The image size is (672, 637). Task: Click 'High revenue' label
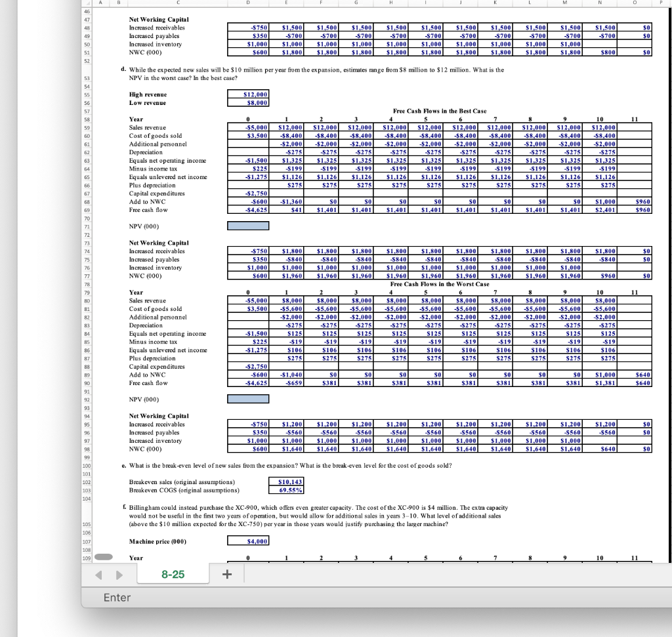click(x=148, y=94)
